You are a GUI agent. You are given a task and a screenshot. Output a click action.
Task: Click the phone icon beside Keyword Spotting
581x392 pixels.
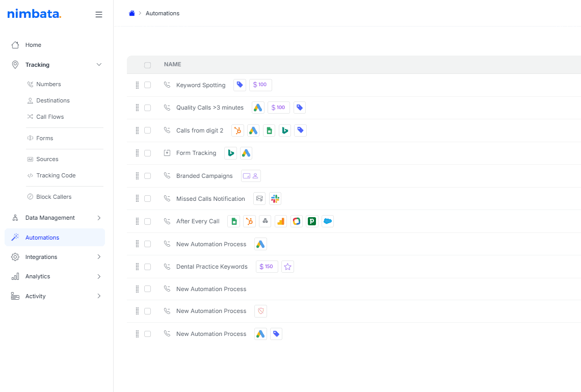167,85
